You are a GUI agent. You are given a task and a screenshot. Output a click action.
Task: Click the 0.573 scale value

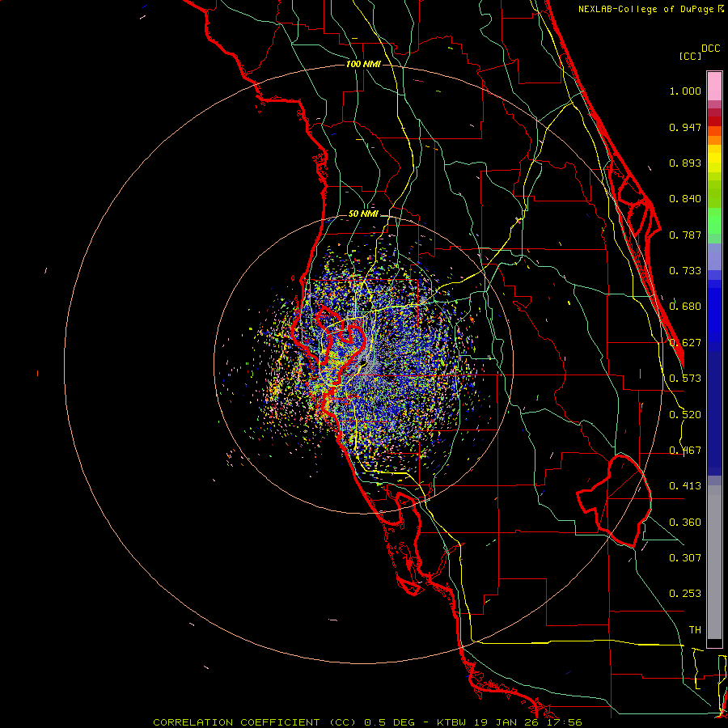tap(685, 379)
